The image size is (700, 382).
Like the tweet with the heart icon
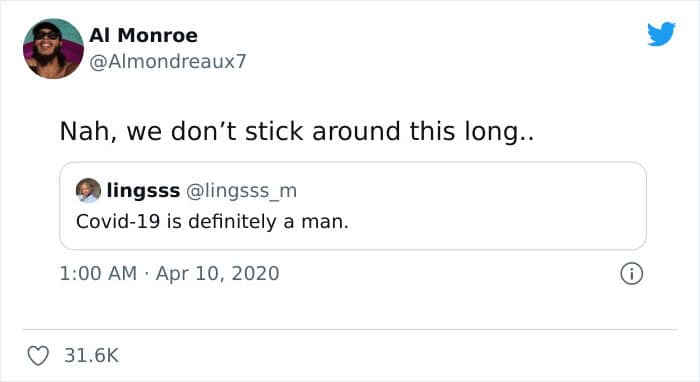(38, 356)
